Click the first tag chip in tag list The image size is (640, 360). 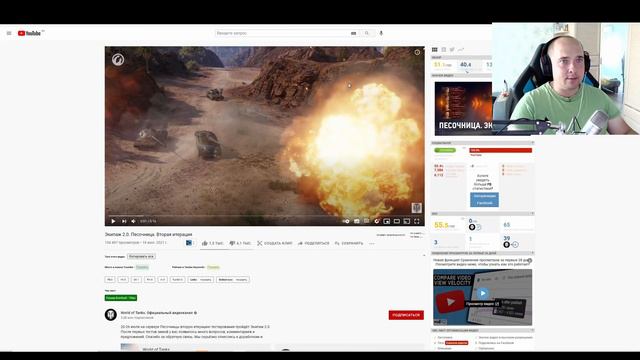click(110, 280)
